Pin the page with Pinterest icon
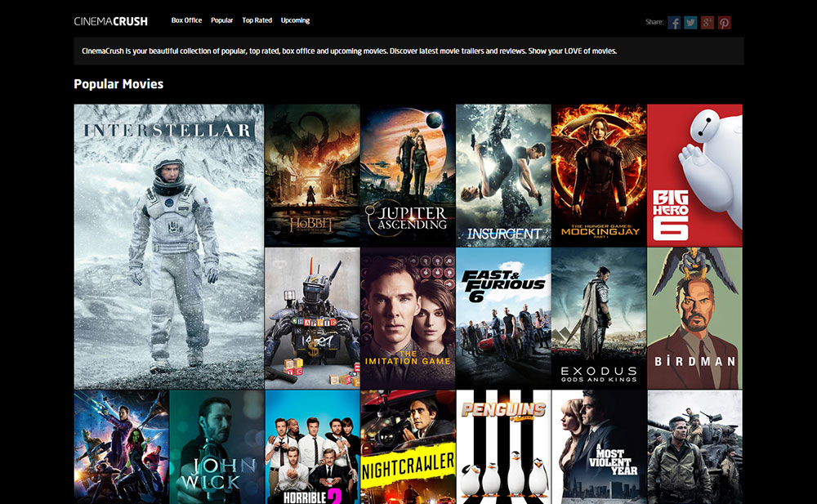Viewport: 817px width, 504px height. tap(725, 22)
